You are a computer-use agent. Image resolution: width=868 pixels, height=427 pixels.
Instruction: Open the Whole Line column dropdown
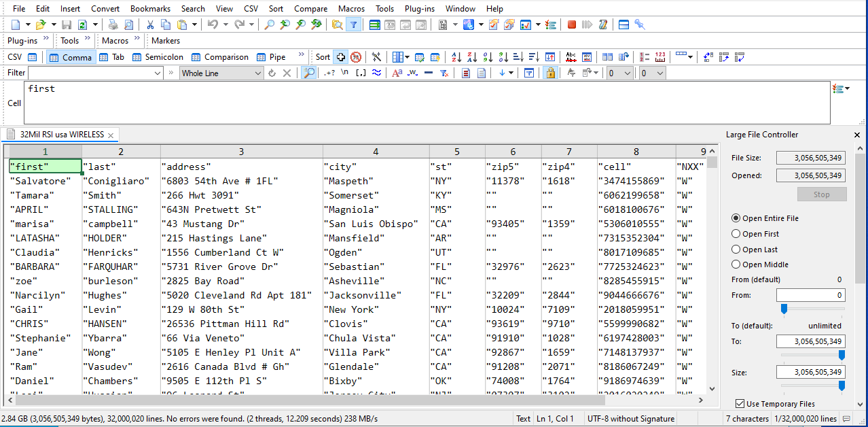pyautogui.click(x=258, y=73)
